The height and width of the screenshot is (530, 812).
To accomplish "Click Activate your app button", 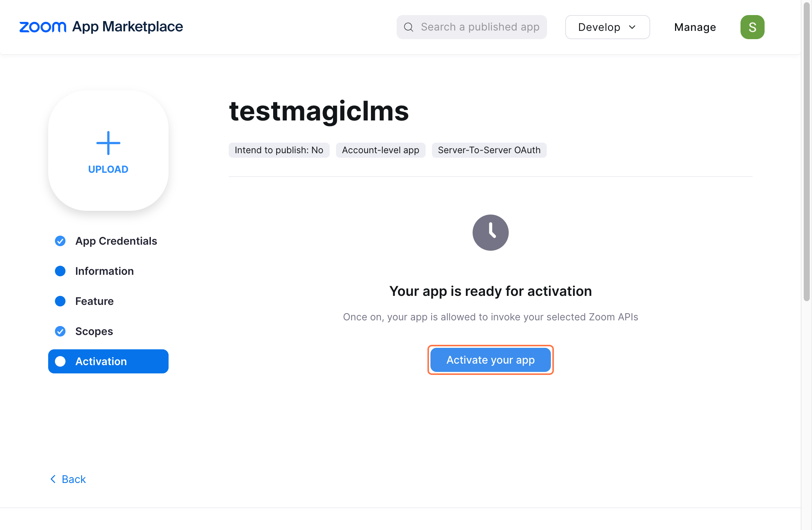I will point(490,360).
